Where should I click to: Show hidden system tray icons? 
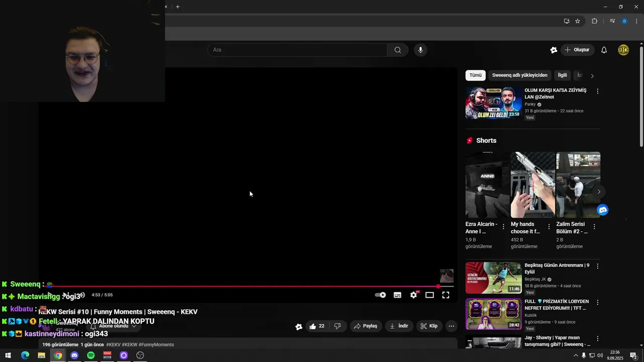click(576, 355)
